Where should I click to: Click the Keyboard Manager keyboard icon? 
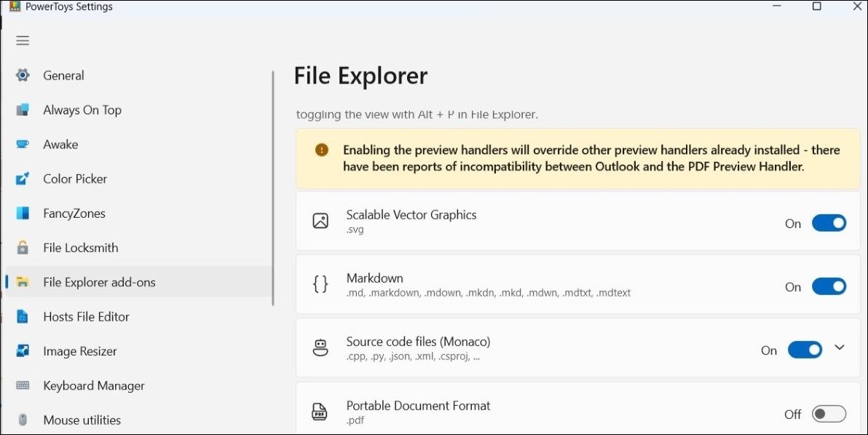click(23, 385)
